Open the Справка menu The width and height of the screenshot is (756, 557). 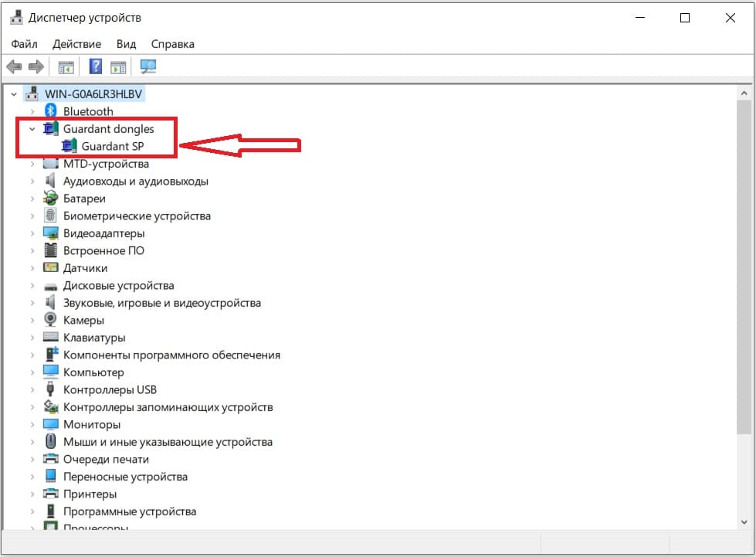172,44
